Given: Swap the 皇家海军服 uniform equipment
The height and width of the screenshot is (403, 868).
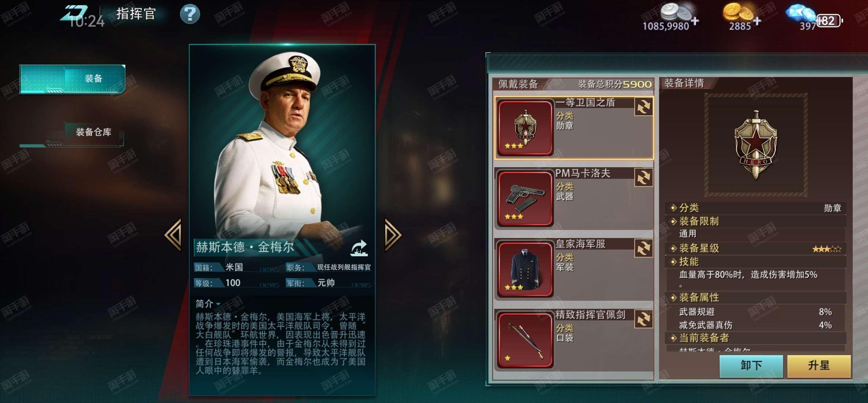Looking at the screenshot, I should 643,249.
